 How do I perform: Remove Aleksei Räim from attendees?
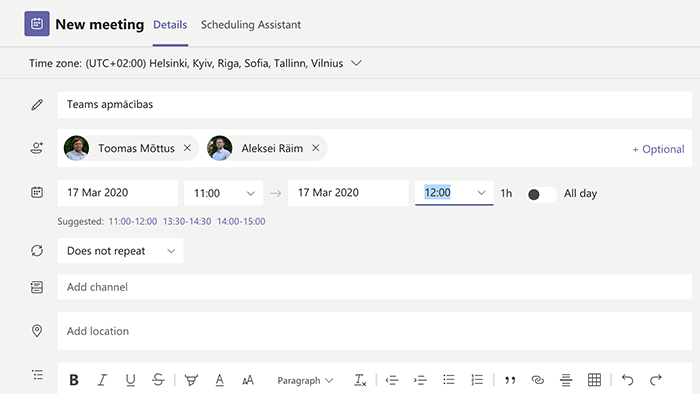point(316,148)
